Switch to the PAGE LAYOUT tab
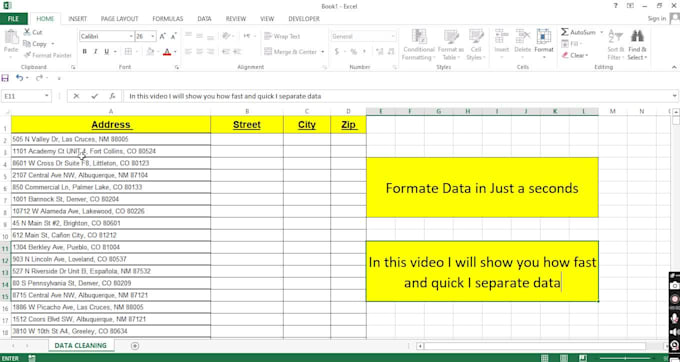The height and width of the screenshot is (362, 680). coord(119,19)
